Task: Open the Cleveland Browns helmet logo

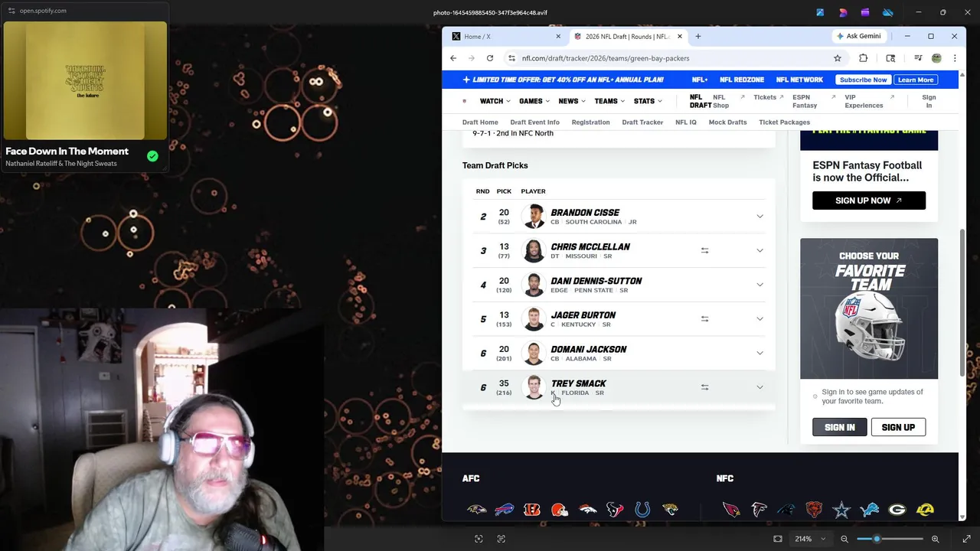Action: coord(560,510)
